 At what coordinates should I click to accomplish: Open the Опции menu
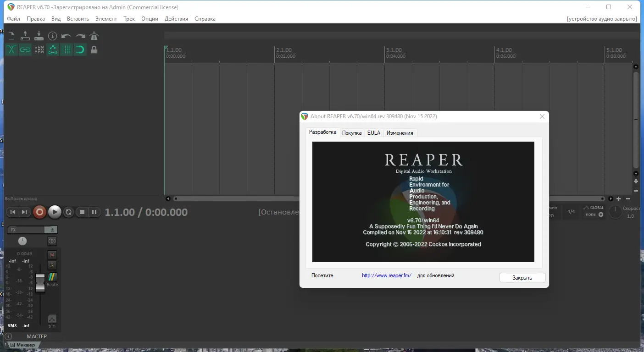[149, 18]
